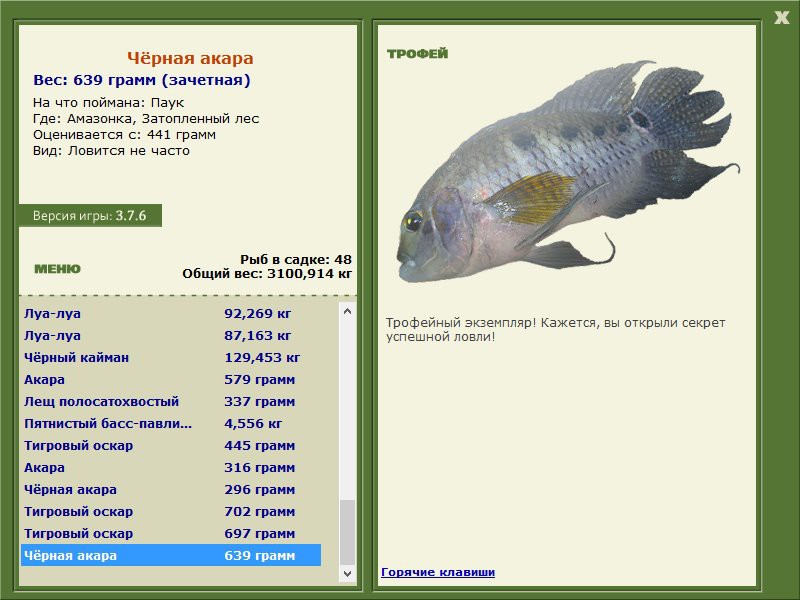The height and width of the screenshot is (600, 800).
Task: Select the Луа-луа 87,163 кг row
Action: tap(171, 335)
